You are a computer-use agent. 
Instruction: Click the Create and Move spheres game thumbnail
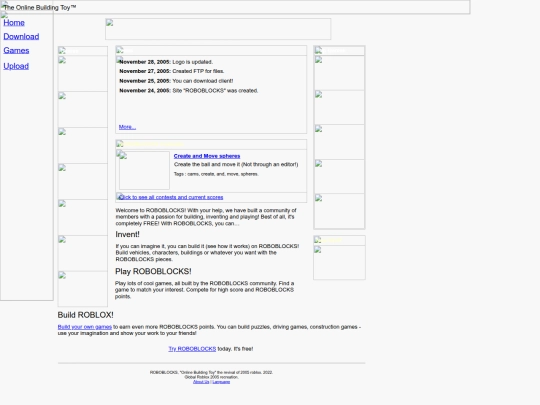pyautogui.click(x=144, y=170)
